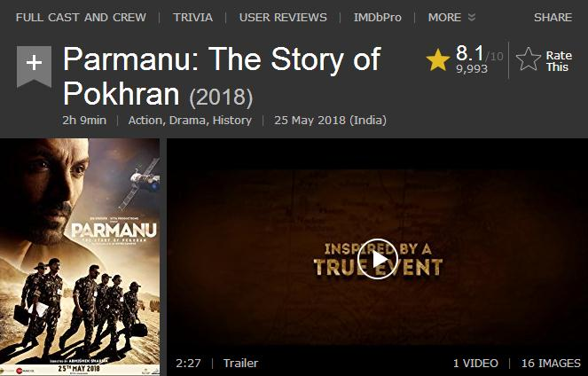Image resolution: width=588 pixels, height=376 pixels.
Task: Expand the MORE dropdown chevron
Action: tap(472, 17)
